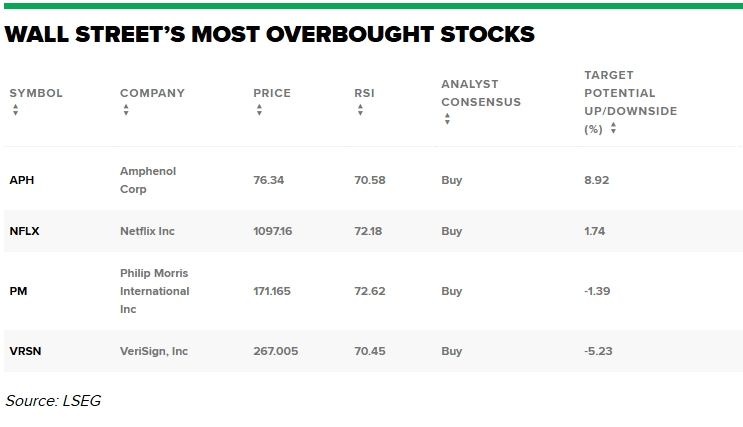Click Amphenol's target potential value 8.92

click(x=596, y=180)
